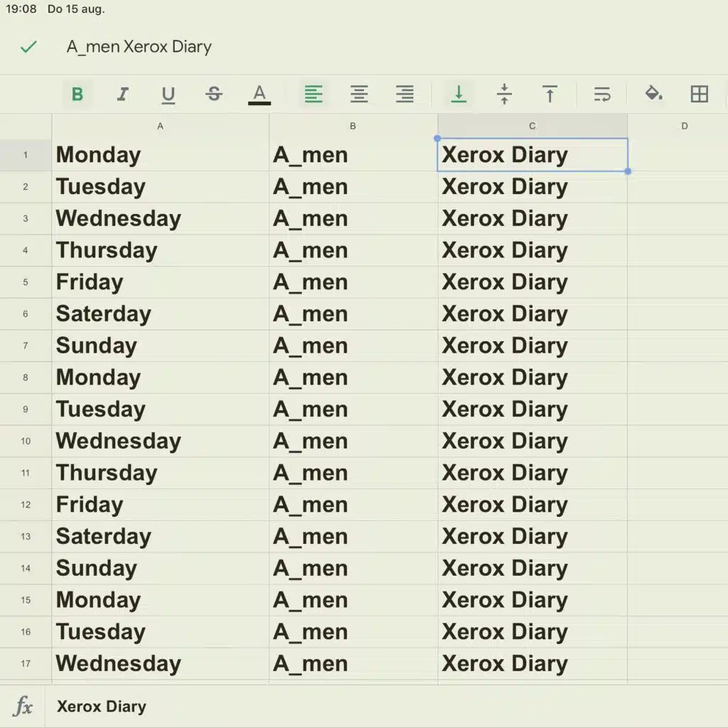Click the formula bar containing Xerox Diary
The height and width of the screenshot is (728, 728).
click(385, 707)
